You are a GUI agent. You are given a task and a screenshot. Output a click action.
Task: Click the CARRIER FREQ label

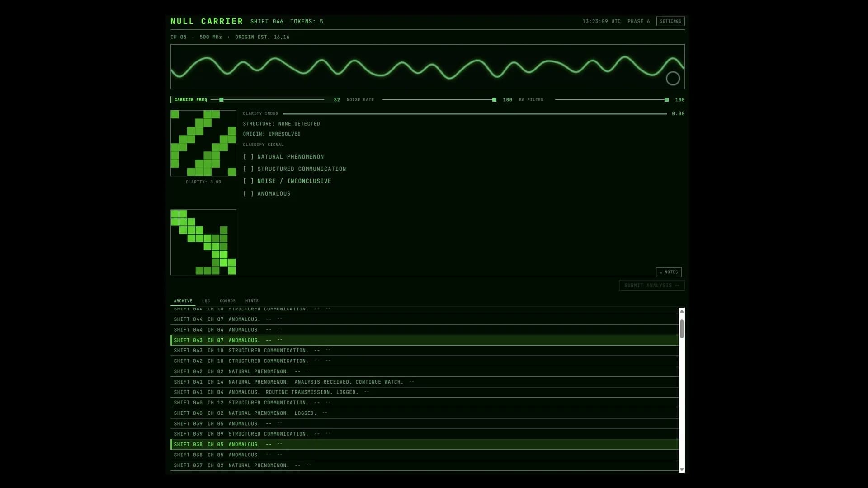click(191, 99)
